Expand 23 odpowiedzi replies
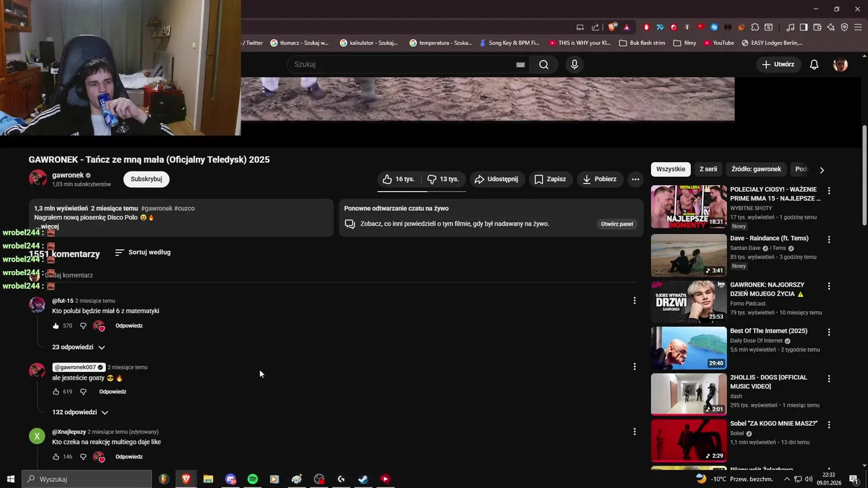Viewport: 868px width, 488px height. 78,347
